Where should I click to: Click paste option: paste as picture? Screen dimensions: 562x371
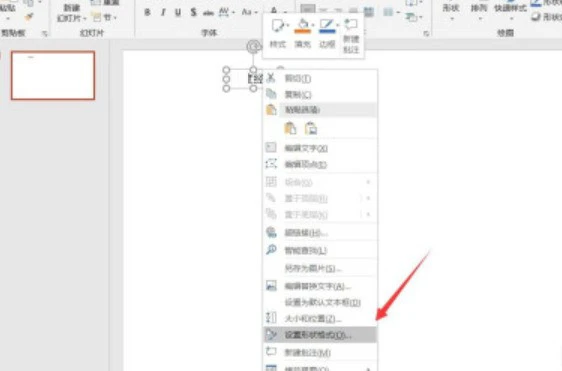pyautogui.click(x=311, y=128)
